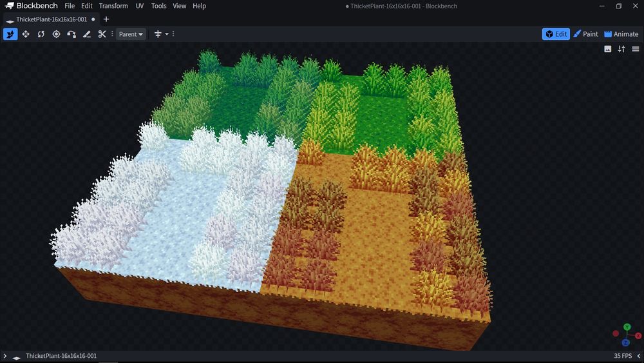The width and height of the screenshot is (644, 363).
Task: Click the Blockbench logo icon
Action: point(9,6)
